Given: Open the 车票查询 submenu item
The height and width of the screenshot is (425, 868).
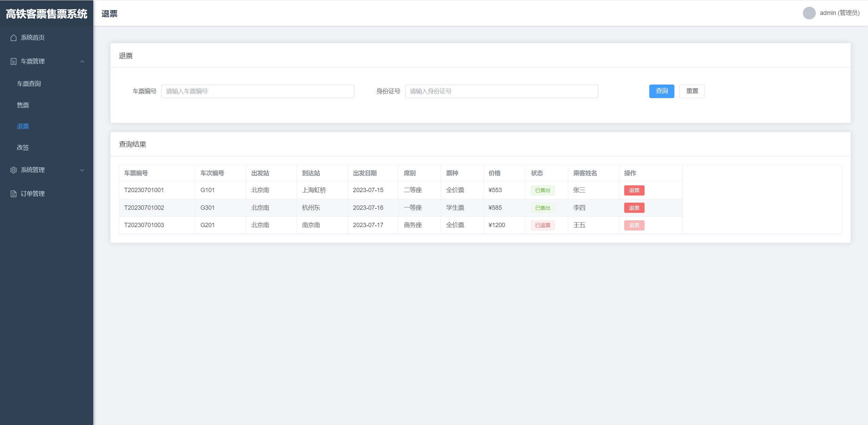Looking at the screenshot, I should pyautogui.click(x=29, y=84).
